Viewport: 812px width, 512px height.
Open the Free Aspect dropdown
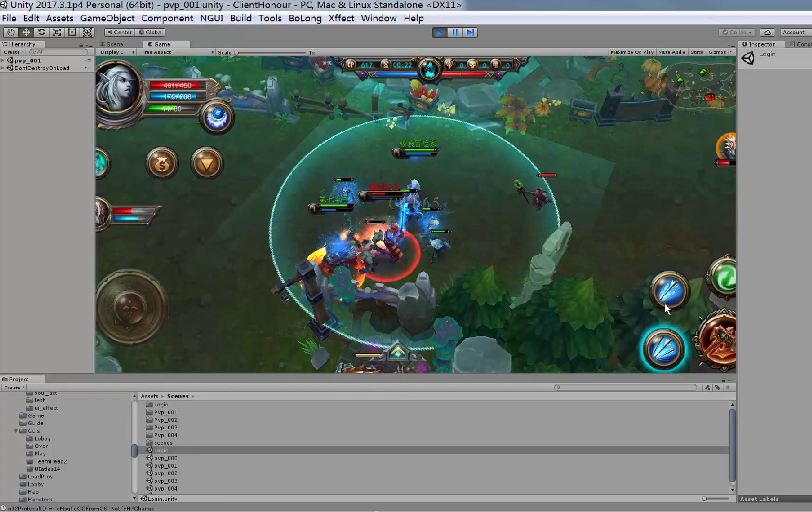pos(177,52)
